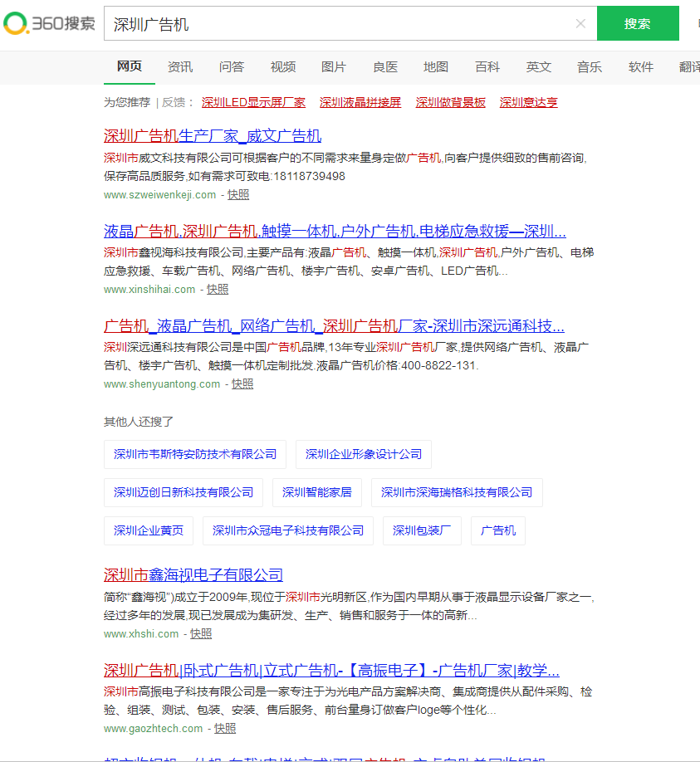
Task: Open the 问答 tab
Action: [x=232, y=66]
